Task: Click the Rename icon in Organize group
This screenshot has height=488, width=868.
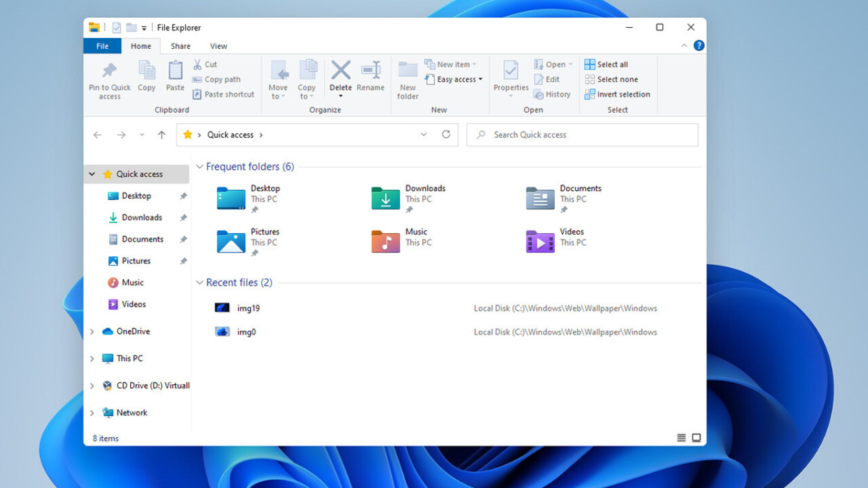Action: click(370, 70)
